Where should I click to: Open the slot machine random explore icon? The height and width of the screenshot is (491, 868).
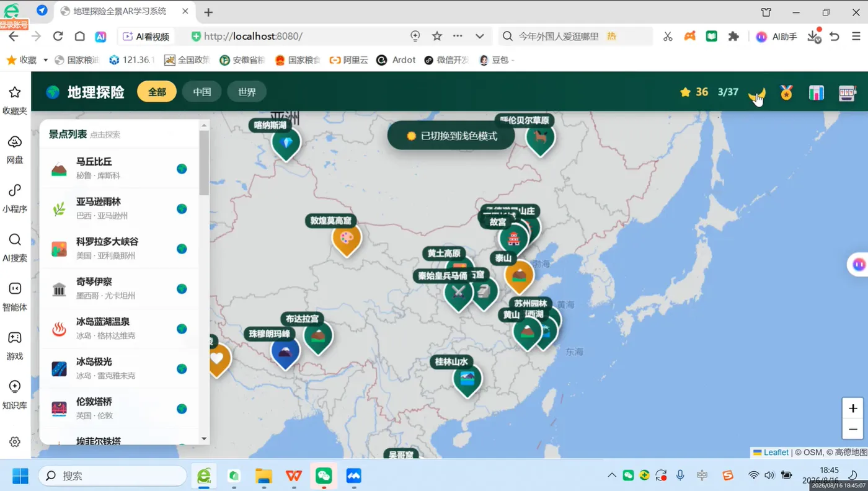(847, 92)
